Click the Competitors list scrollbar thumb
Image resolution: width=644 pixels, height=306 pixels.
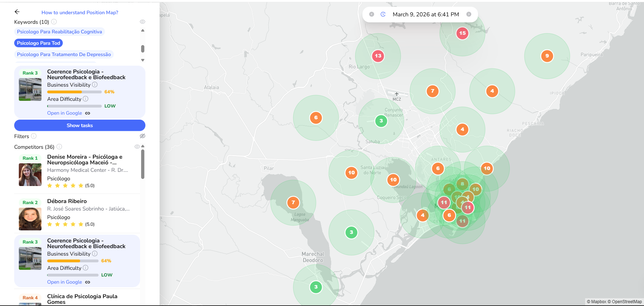[x=143, y=164]
